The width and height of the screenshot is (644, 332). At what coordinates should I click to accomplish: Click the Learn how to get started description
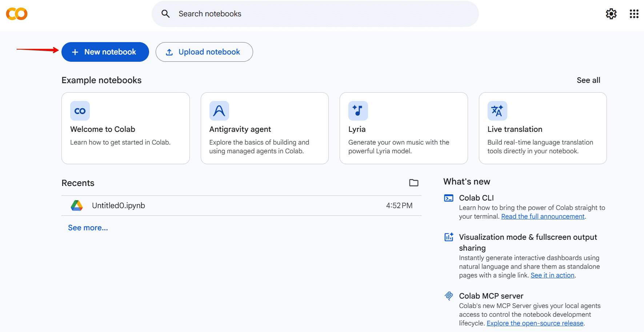coord(120,142)
